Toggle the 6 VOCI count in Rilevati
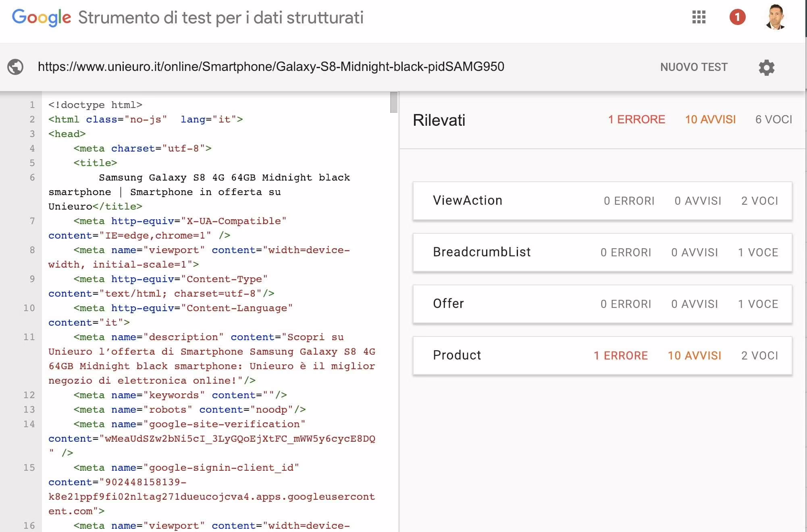 773,119
